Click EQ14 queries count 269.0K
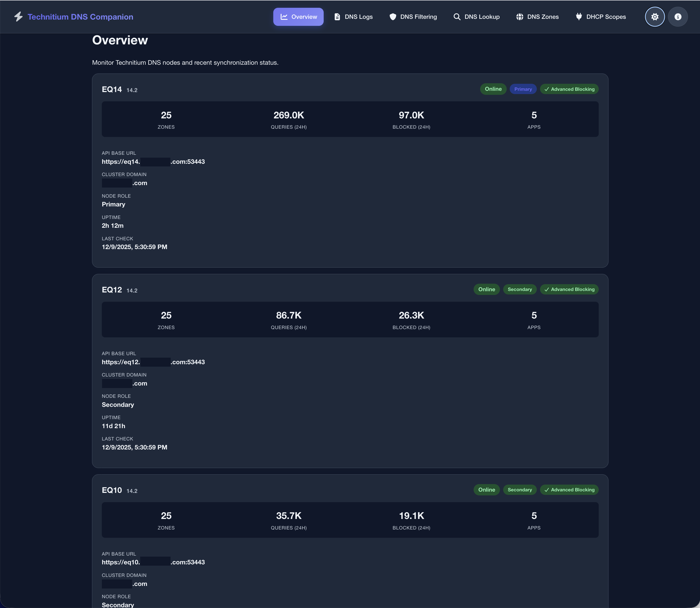Screen dimensions: 700x608 [x=289, y=115]
